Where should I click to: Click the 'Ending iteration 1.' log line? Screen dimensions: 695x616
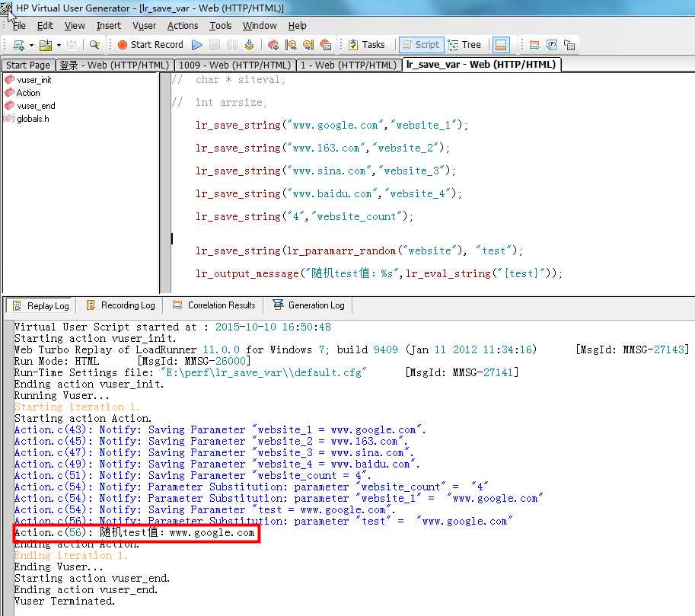pyautogui.click(x=71, y=556)
